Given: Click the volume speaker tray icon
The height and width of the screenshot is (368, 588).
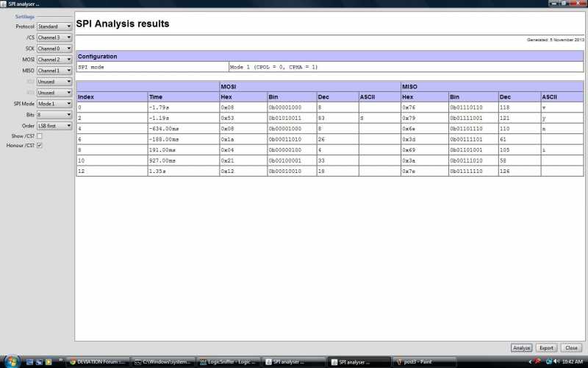Looking at the screenshot, I should coord(556,361).
